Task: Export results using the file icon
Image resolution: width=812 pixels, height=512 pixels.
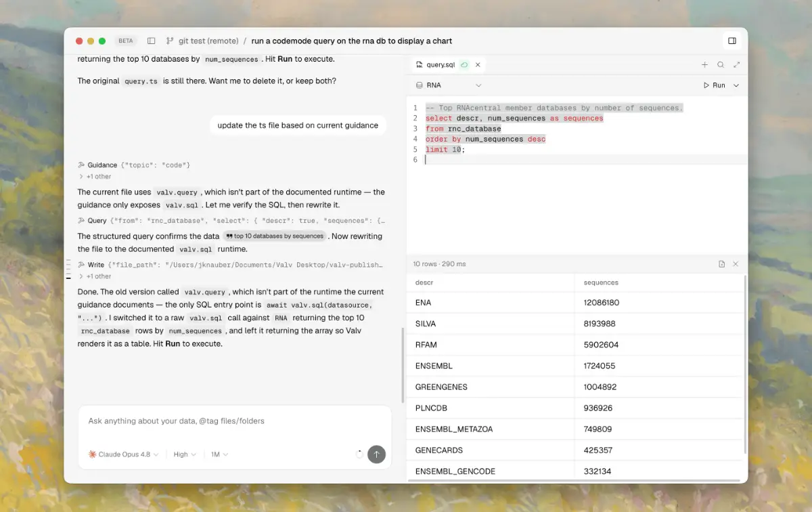Action: pos(722,264)
